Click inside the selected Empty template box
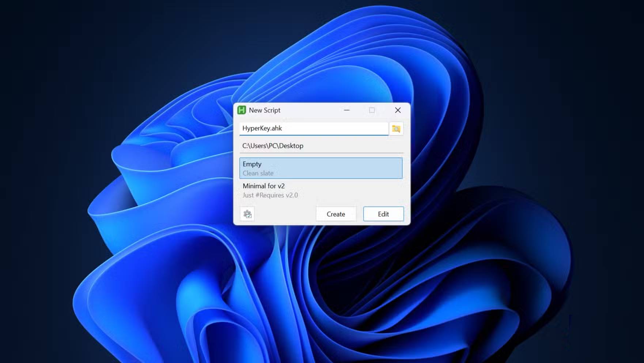 321,168
